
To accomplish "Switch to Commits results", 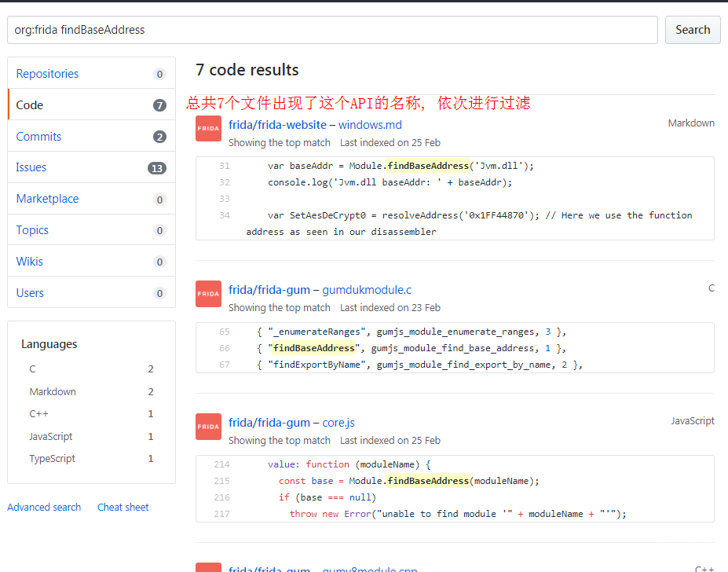I will (91, 136).
